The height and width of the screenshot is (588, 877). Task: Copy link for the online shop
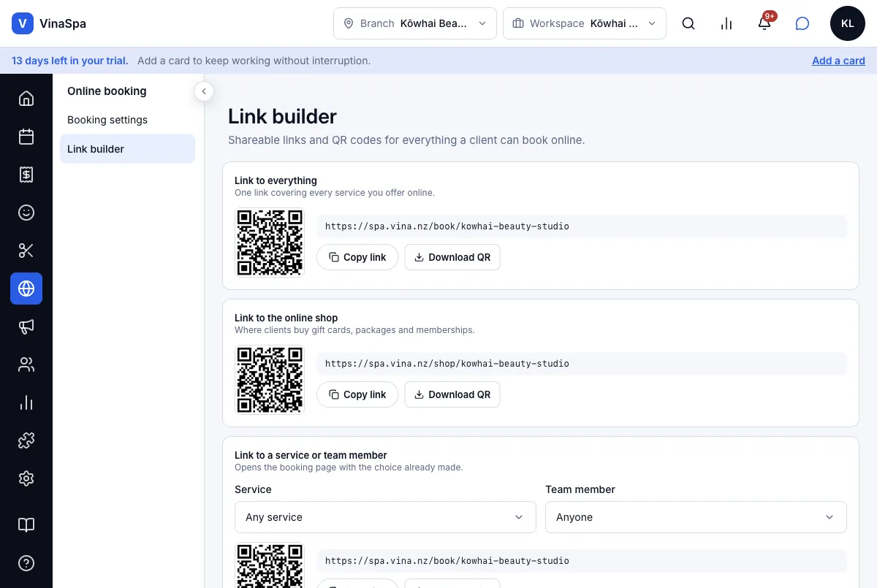[x=357, y=394]
